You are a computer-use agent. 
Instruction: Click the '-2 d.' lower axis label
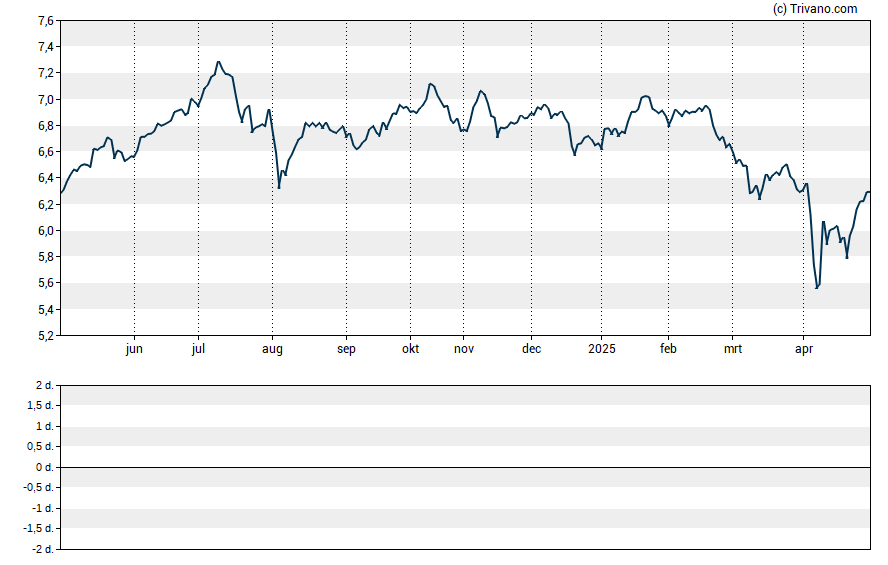click(x=42, y=549)
